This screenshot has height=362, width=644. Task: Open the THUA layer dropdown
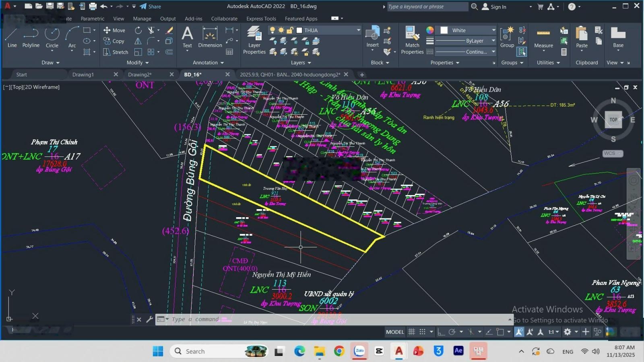(x=358, y=30)
